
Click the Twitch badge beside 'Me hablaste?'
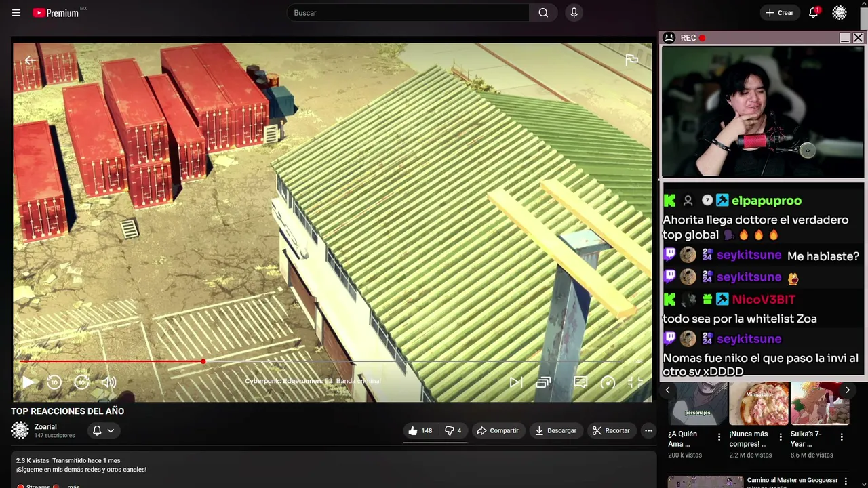(669, 255)
